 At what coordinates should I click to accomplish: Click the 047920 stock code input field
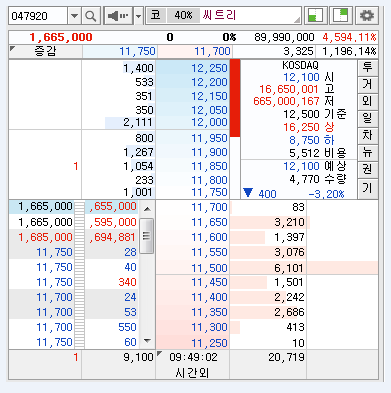(x=38, y=16)
